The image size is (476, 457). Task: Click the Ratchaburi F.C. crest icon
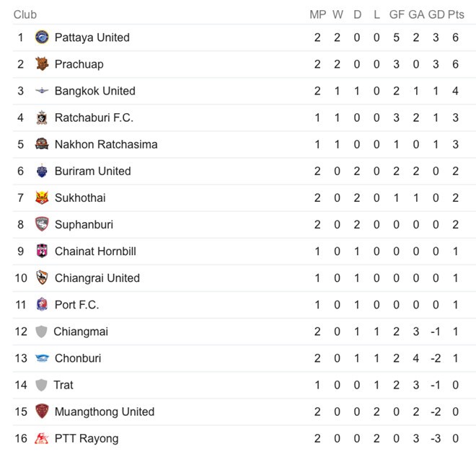[x=42, y=117]
